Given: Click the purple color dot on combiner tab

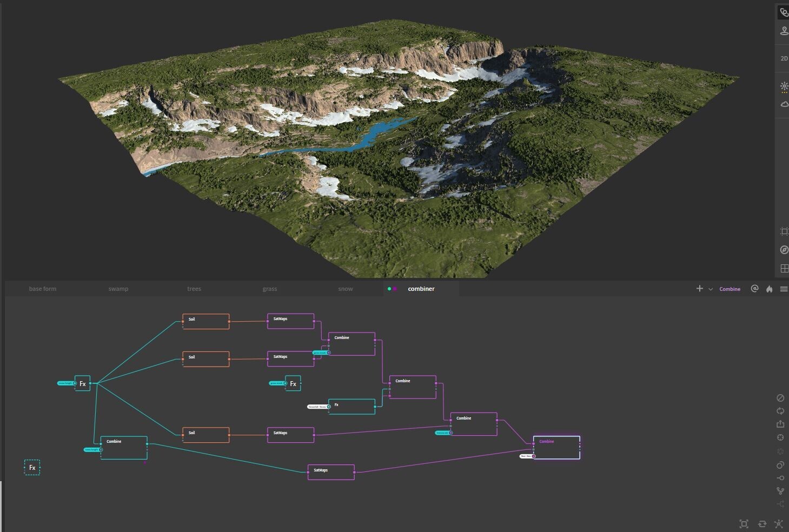Looking at the screenshot, I should point(395,289).
